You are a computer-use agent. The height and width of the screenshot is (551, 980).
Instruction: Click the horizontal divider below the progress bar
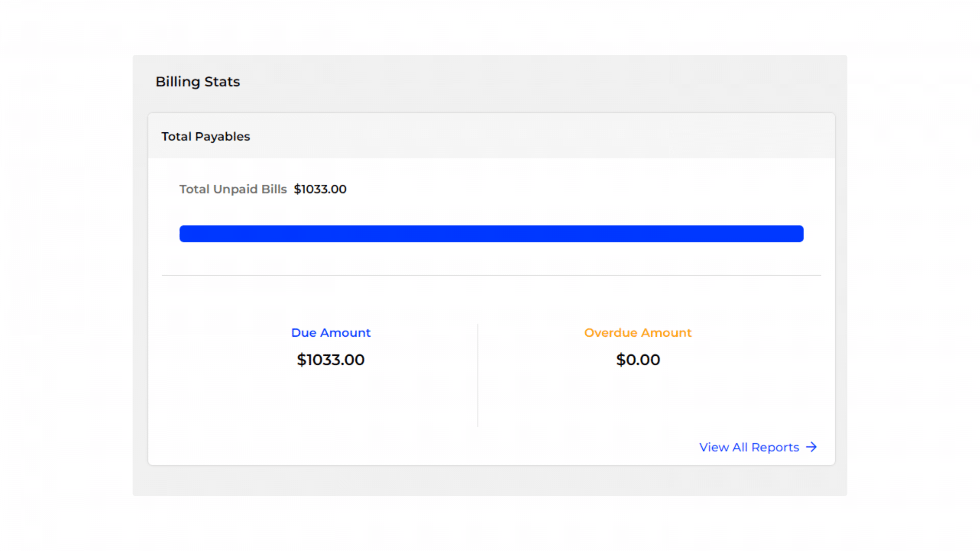click(x=491, y=275)
